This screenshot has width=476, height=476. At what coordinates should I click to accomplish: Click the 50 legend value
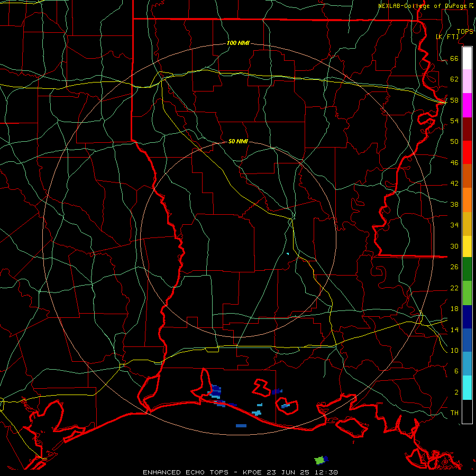(454, 141)
